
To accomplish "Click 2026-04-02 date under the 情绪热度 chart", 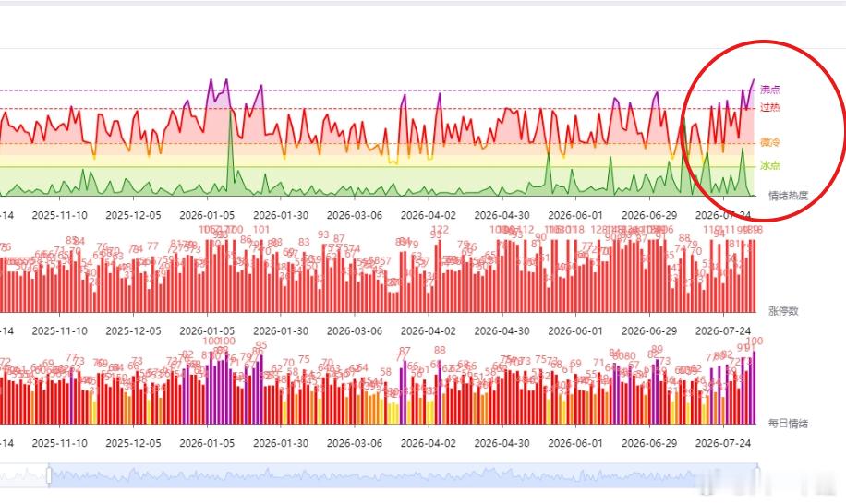I will 429,215.
